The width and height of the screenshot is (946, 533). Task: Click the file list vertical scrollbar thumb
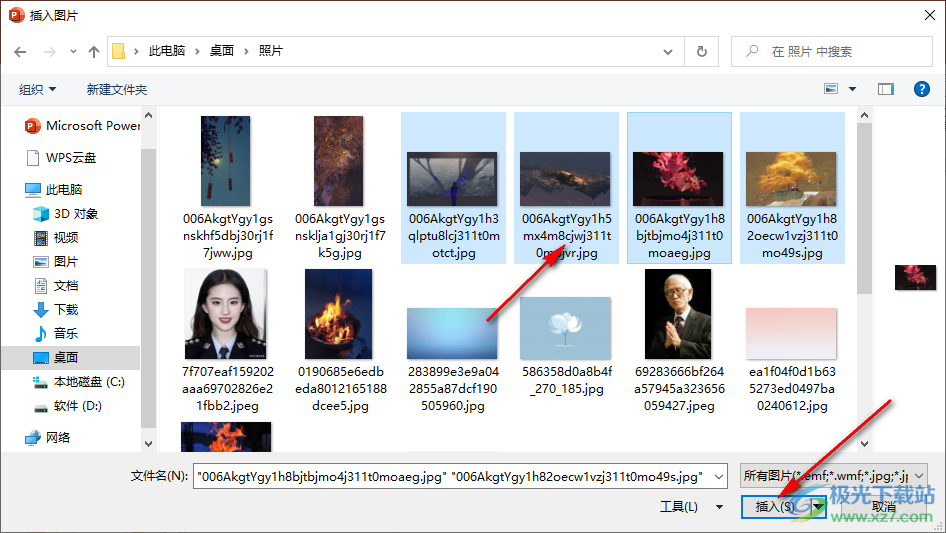coord(864,208)
